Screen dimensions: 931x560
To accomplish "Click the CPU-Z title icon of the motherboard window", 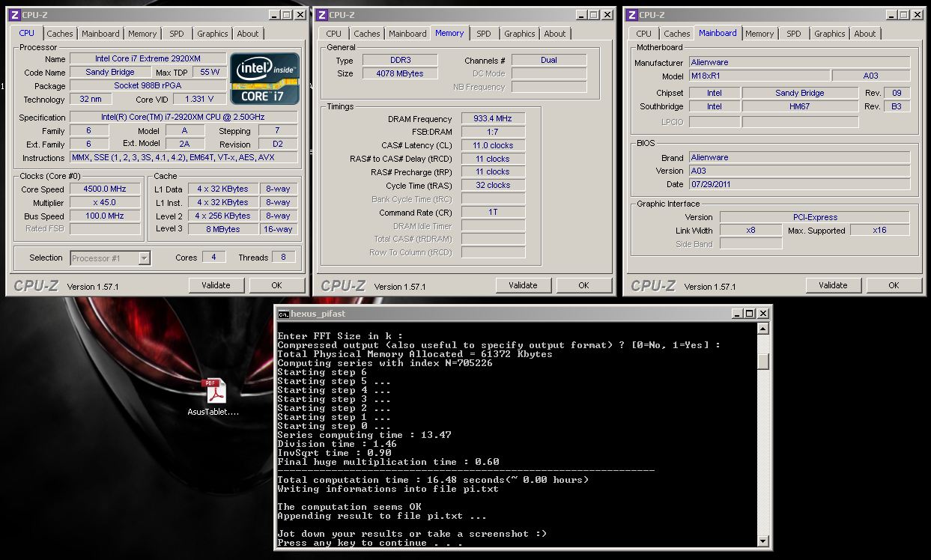I will [631, 15].
